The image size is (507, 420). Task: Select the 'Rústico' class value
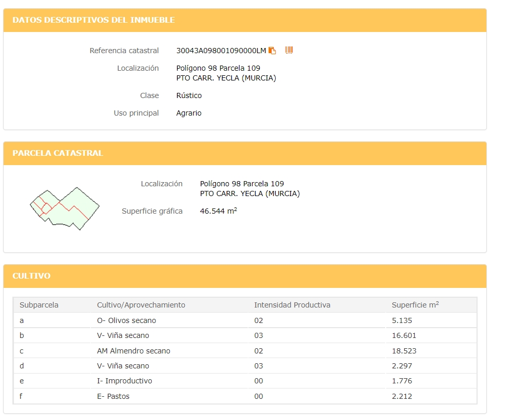189,95
